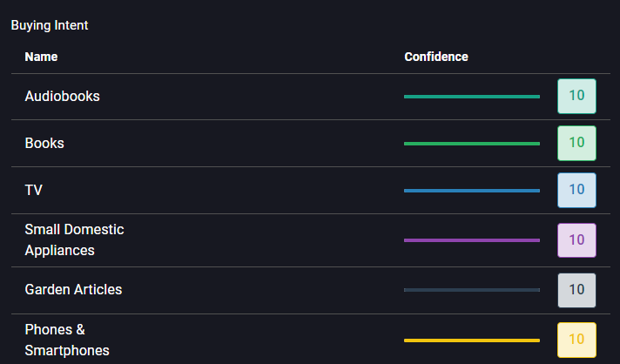This screenshot has width=620, height=364.
Task: Click the teal Audiobooks confidence bar
Action: click(x=472, y=97)
